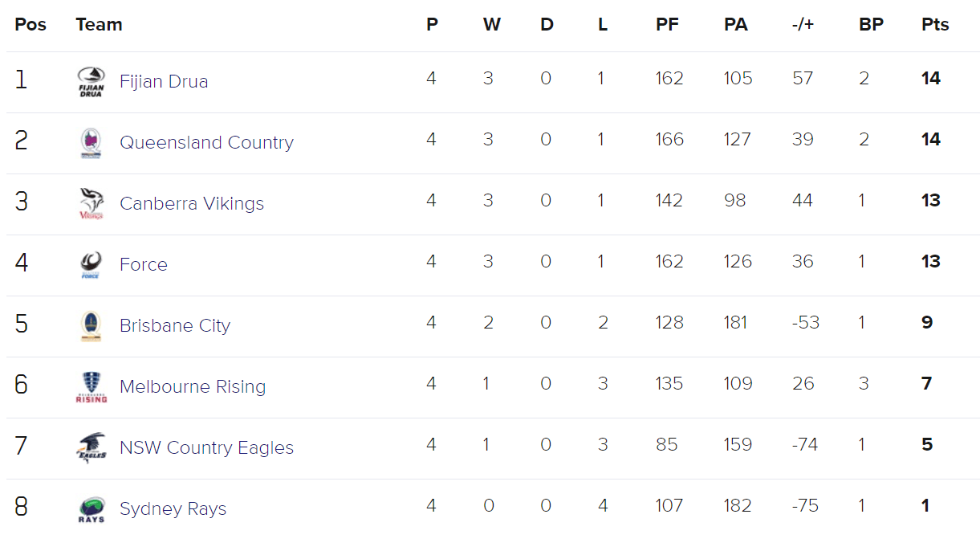Open the Canberra Vikings team link
Viewport: 980px width, 551px height.
click(x=192, y=203)
